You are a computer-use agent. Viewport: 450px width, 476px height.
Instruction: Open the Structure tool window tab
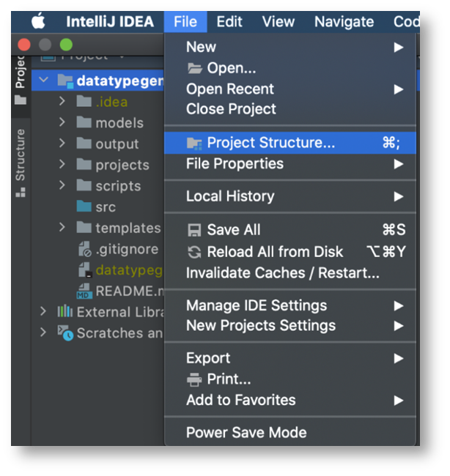click(x=21, y=163)
